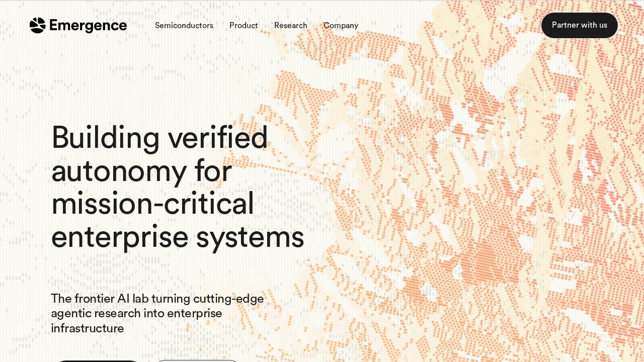This screenshot has width=644, height=362.
Task: Click the Partner with us button
Action: click(580, 25)
